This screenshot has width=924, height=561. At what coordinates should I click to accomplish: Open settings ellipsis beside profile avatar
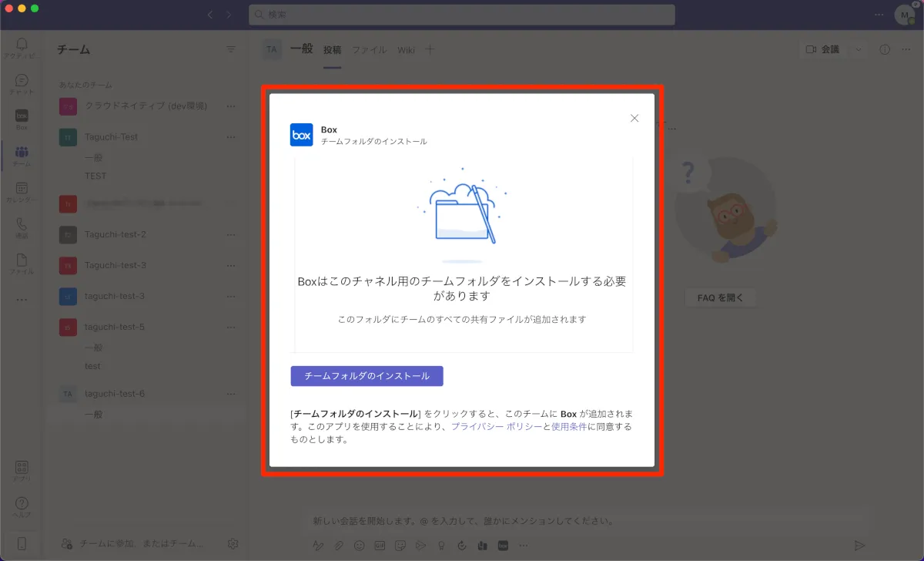pos(879,15)
